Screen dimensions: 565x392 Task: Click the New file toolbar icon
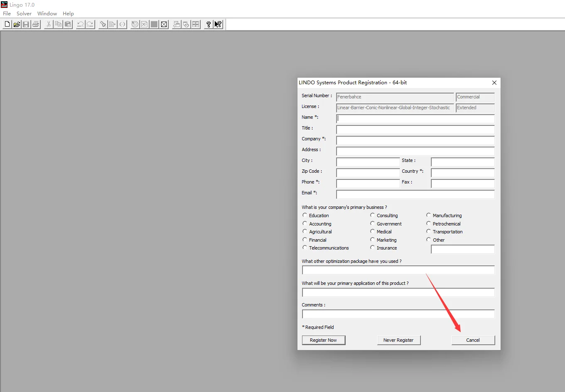tap(7, 24)
